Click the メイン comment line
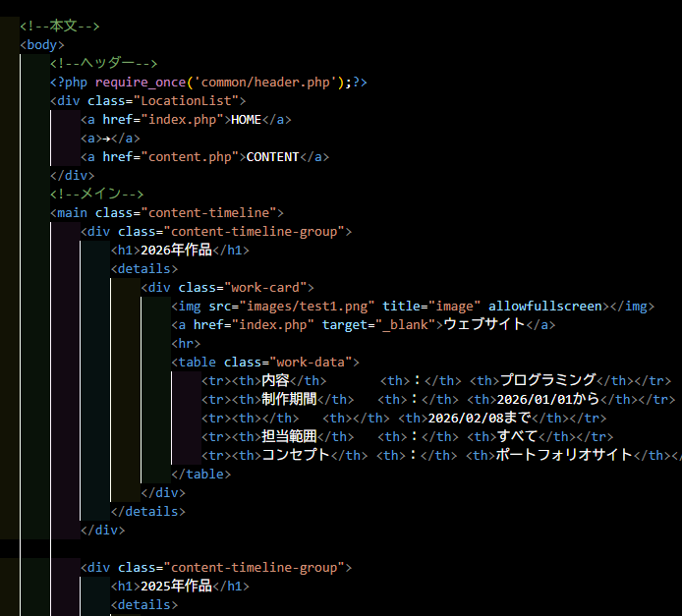 [96, 195]
